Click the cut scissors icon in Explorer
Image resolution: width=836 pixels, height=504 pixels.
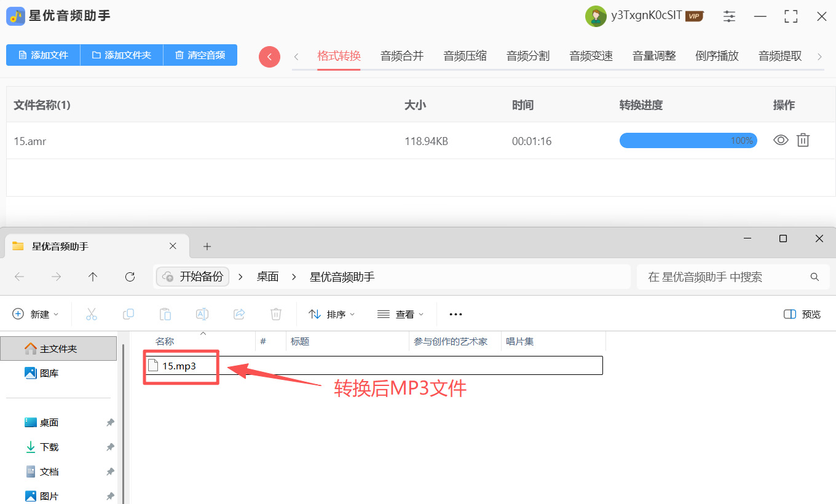92,314
